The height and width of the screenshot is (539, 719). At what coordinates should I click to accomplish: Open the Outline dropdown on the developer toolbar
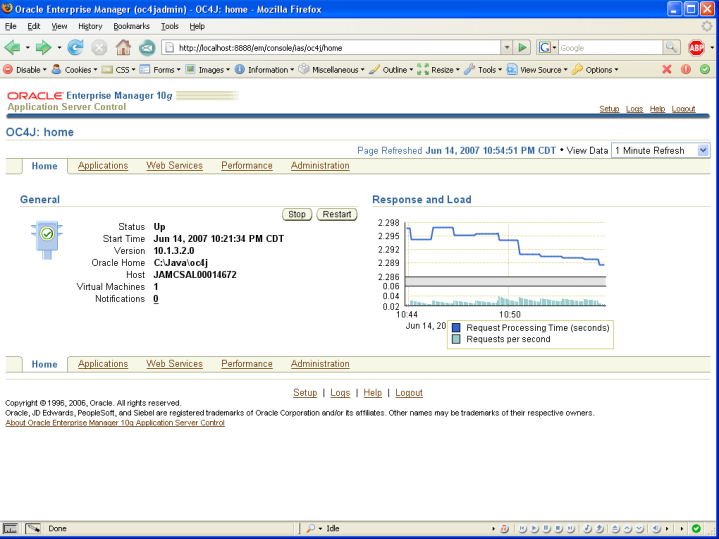[x=391, y=70]
